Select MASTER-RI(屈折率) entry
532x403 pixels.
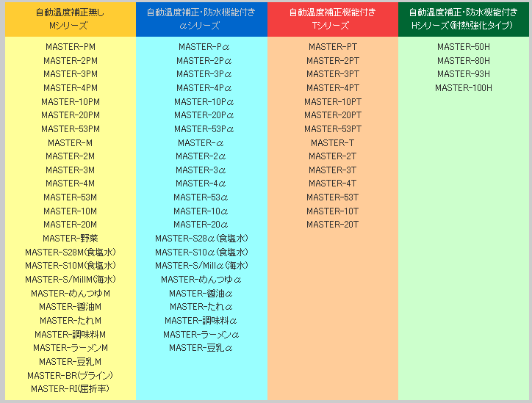(71, 388)
